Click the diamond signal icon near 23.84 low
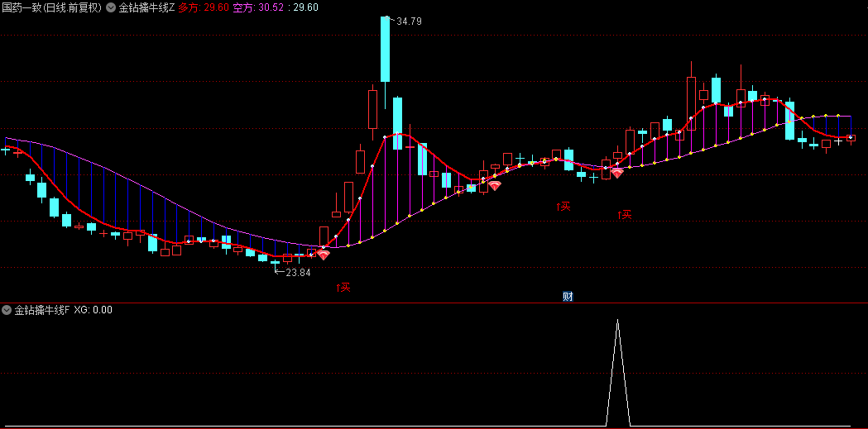Image resolution: width=868 pixels, height=429 pixels. (x=324, y=255)
